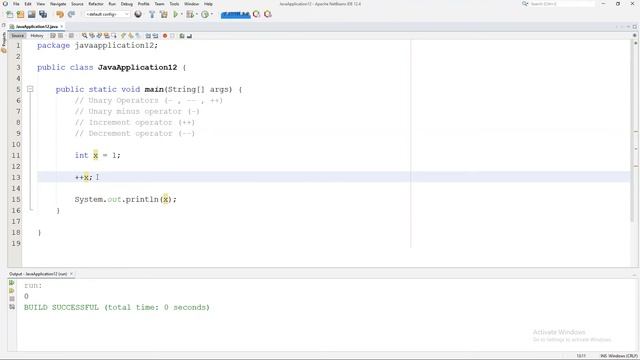640x360 pixels.
Task: Open the View menu
Action: [x=41, y=4]
